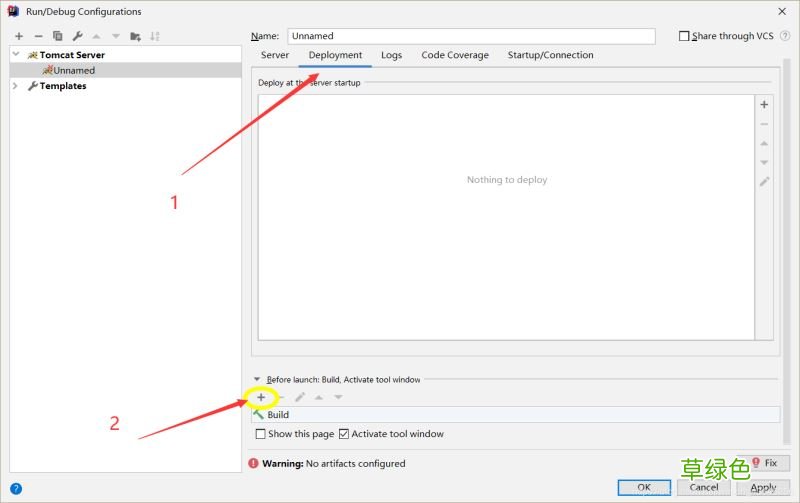
Task: Open the Code Coverage tab
Action: click(x=455, y=55)
